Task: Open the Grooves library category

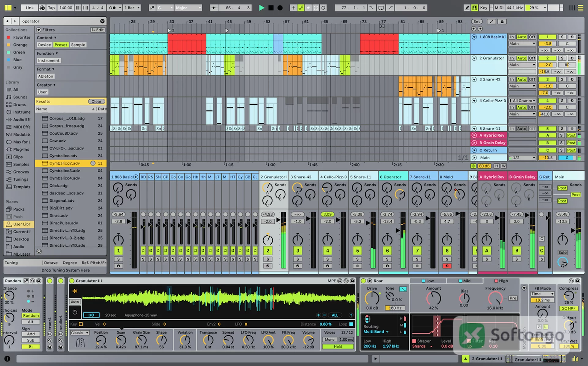Action: point(17,172)
